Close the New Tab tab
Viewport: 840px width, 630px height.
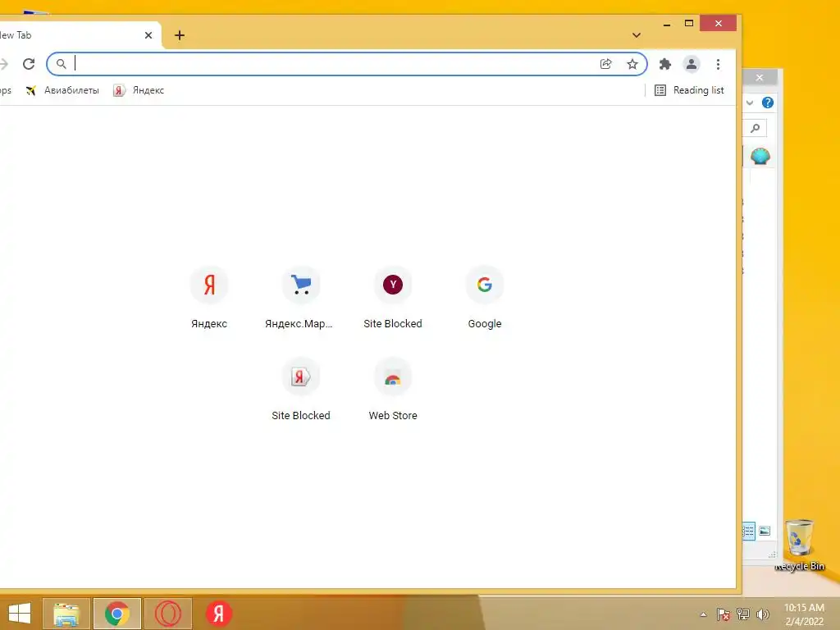coord(148,35)
